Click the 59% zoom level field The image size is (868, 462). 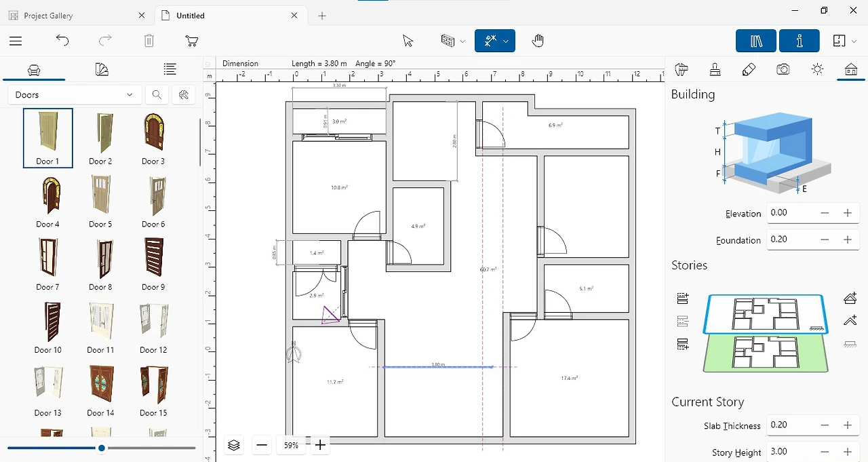292,445
